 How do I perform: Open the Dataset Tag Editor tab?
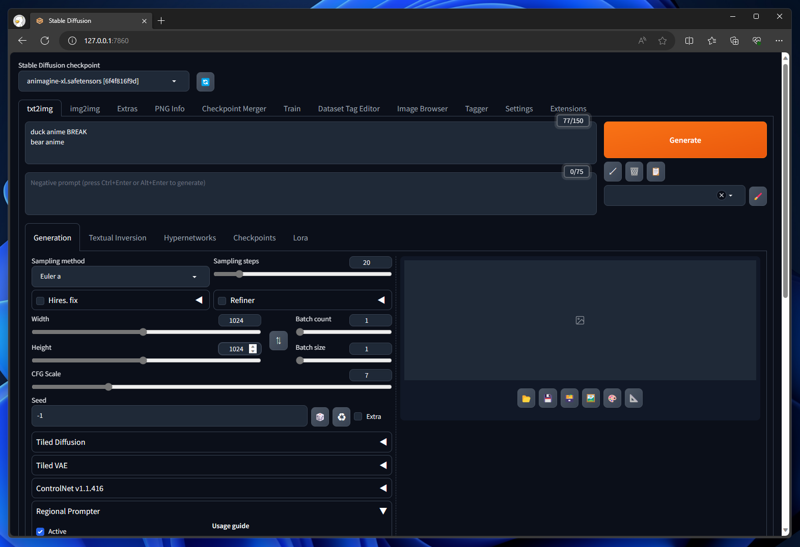pyautogui.click(x=348, y=109)
